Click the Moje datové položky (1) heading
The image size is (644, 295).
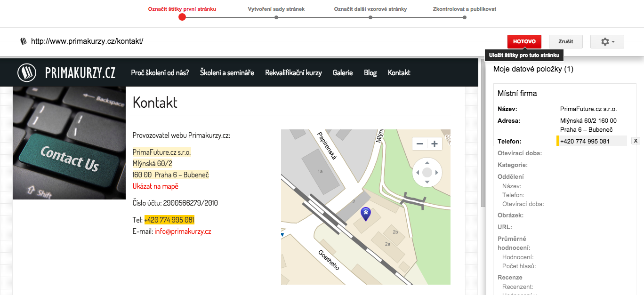pos(533,69)
